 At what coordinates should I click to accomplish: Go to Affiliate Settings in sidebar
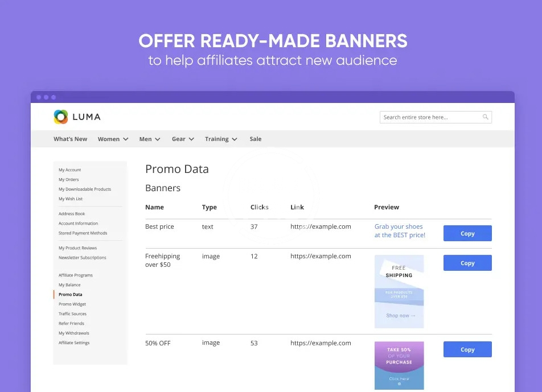(74, 343)
